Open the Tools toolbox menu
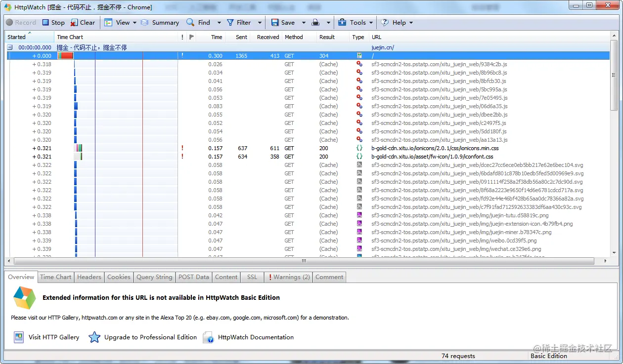The image size is (623, 364). [x=352, y=22]
